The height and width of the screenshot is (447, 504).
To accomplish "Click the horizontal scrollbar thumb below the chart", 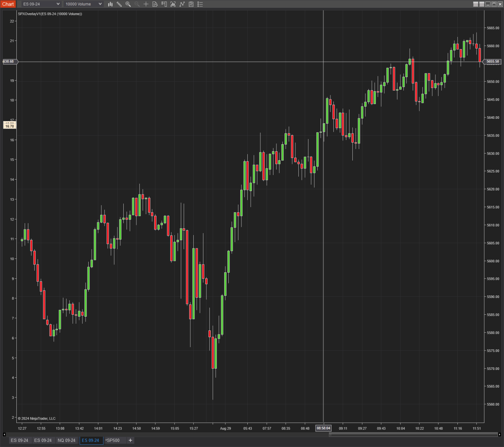I will click(x=413, y=434).
